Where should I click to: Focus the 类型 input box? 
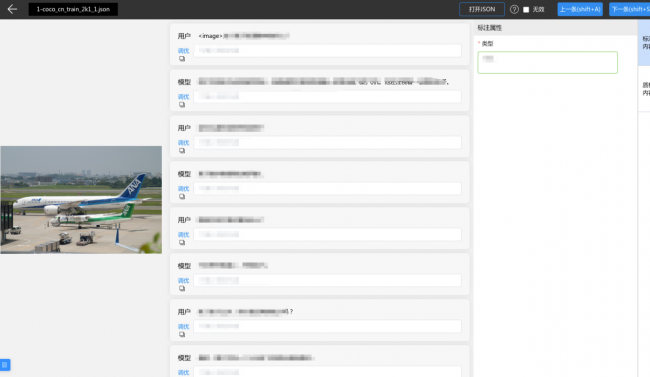pyautogui.click(x=547, y=63)
